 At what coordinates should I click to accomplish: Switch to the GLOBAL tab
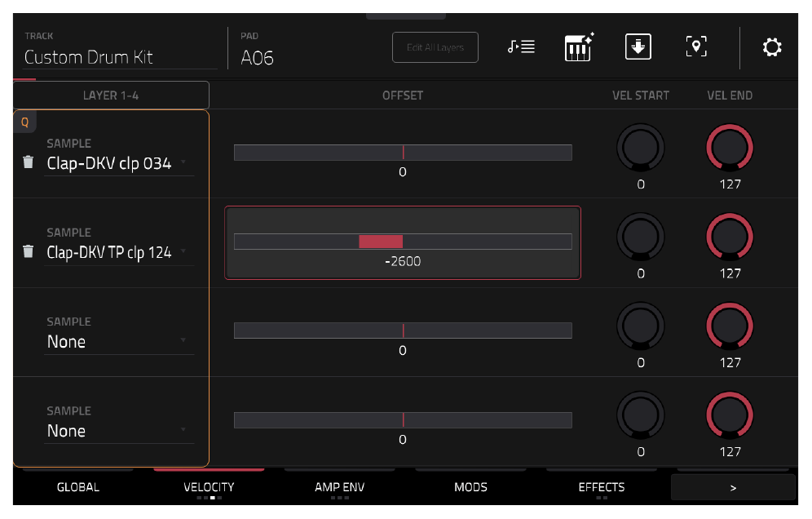(78, 487)
